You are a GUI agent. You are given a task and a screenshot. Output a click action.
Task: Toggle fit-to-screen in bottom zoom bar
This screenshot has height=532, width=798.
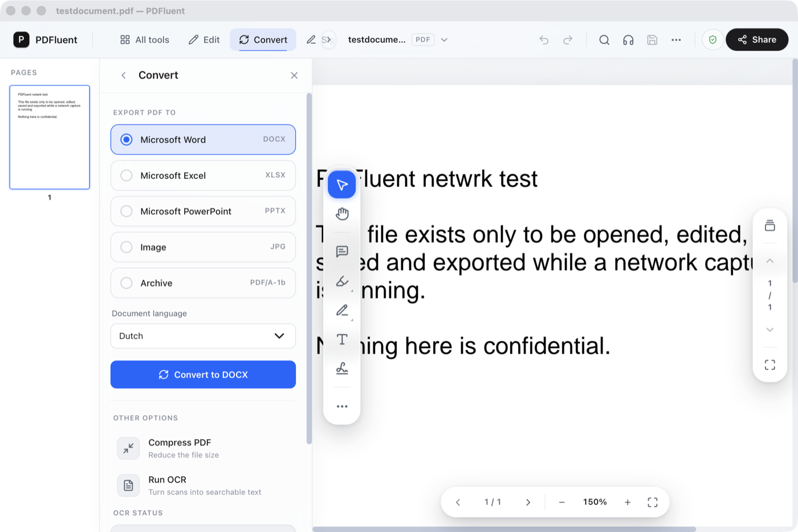pyautogui.click(x=653, y=502)
